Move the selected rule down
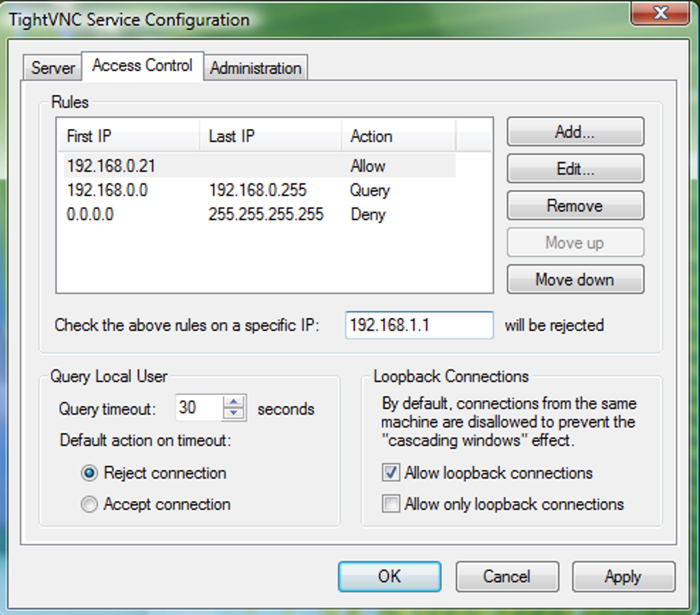Image resolution: width=700 pixels, height=615 pixels. click(575, 279)
